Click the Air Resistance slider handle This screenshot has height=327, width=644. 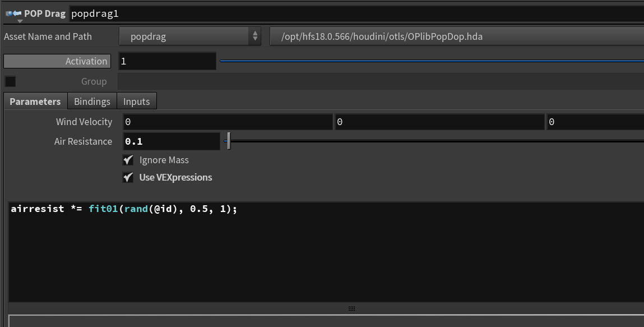[229, 141]
